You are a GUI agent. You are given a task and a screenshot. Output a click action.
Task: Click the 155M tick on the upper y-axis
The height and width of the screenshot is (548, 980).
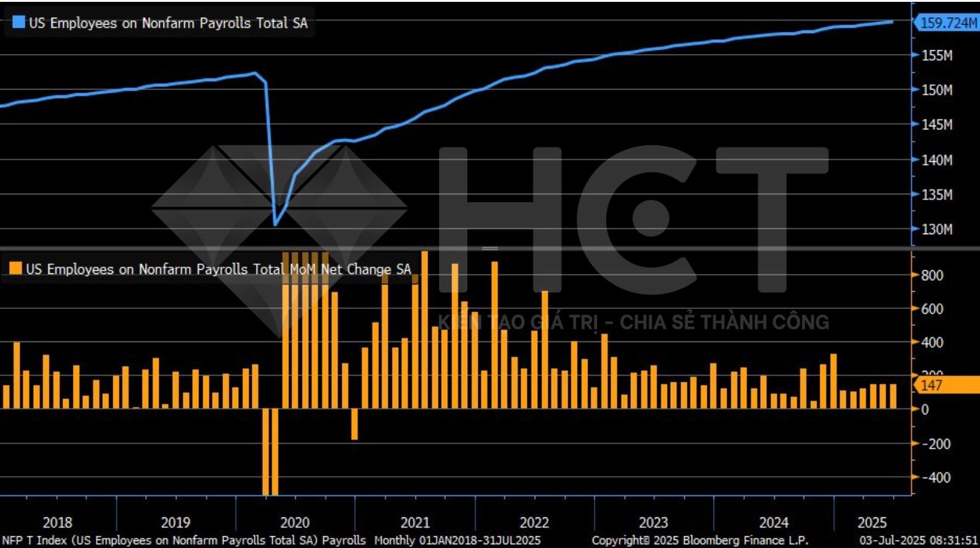937,55
